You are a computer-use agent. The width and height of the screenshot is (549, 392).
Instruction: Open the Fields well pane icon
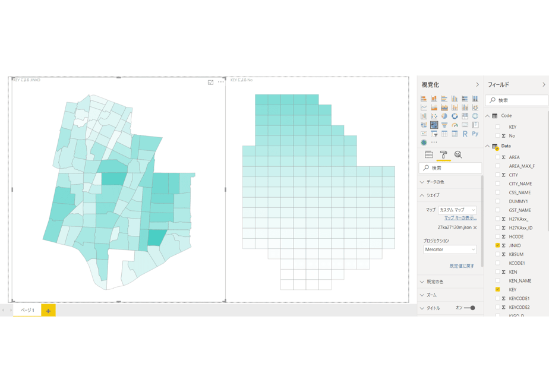(428, 154)
